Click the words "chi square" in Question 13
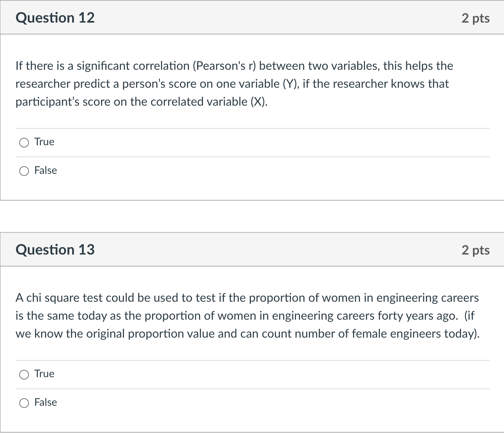Screen dimensions: 504x433 click(53, 298)
